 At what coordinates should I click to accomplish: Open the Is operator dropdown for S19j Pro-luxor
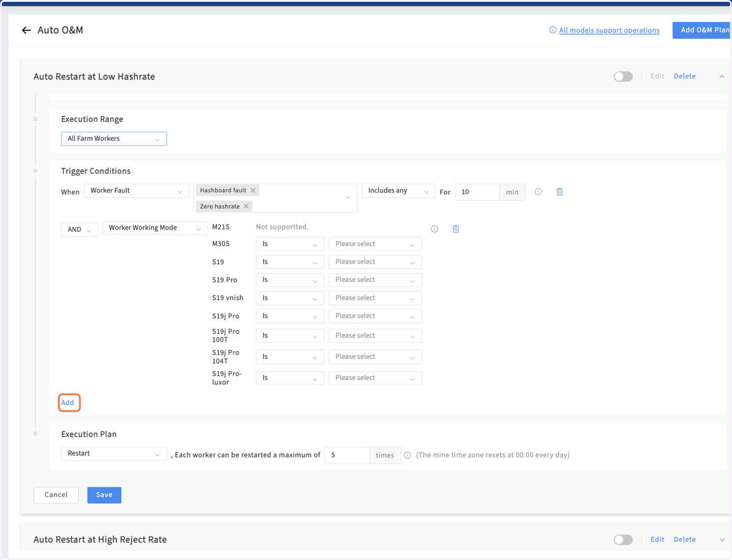(x=290, y=378)
